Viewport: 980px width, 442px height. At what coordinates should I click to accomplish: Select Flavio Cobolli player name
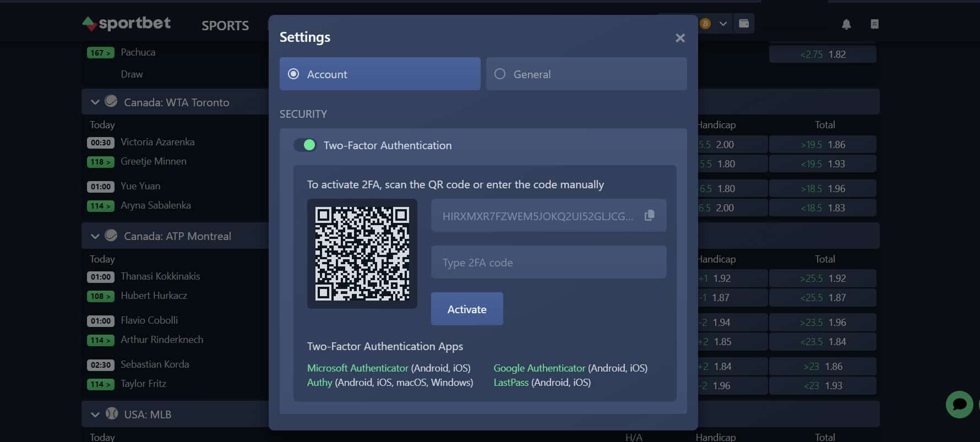point(149,320)
